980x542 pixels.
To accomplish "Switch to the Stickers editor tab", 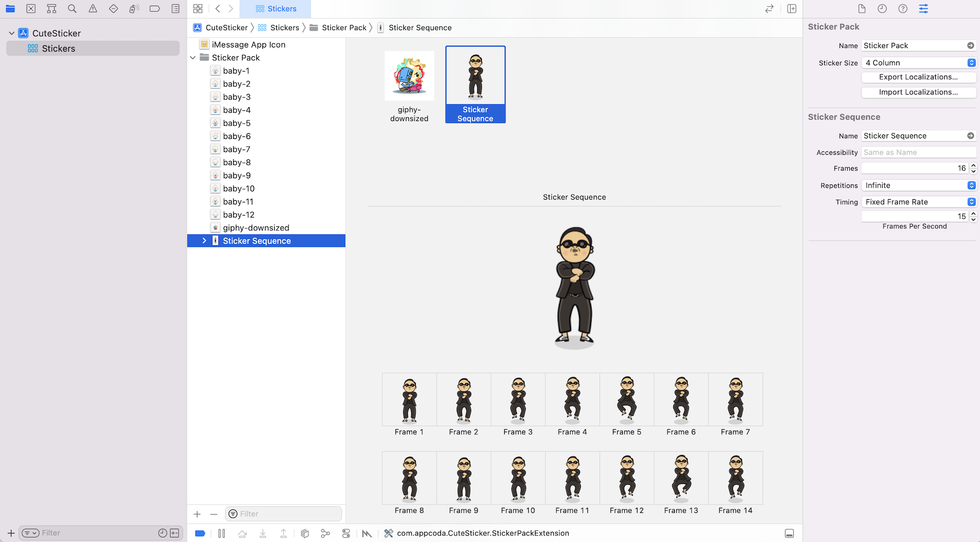I will click(x=276, y=9).
